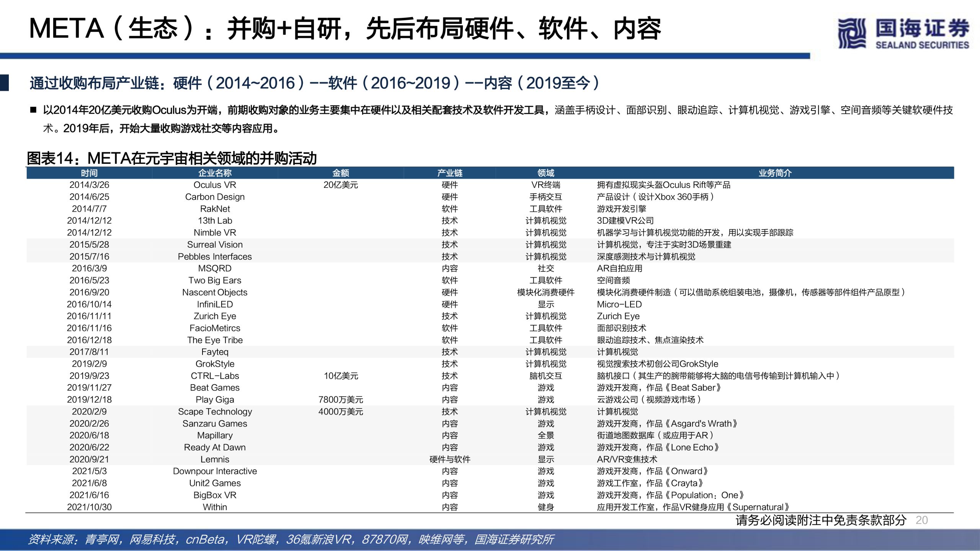
Task: Click the table caption 图表14
Action: (x=172, y=158)
